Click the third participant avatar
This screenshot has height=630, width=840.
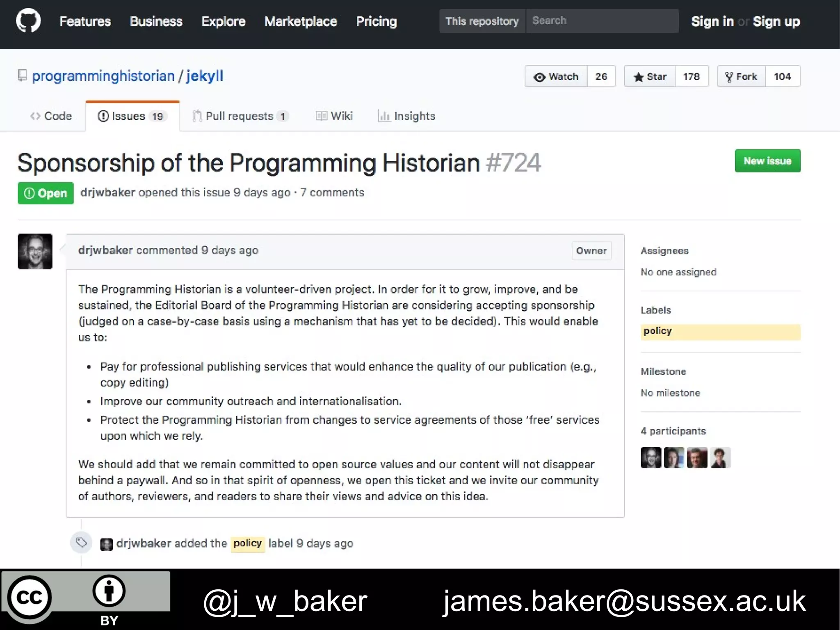pos(697,458)
